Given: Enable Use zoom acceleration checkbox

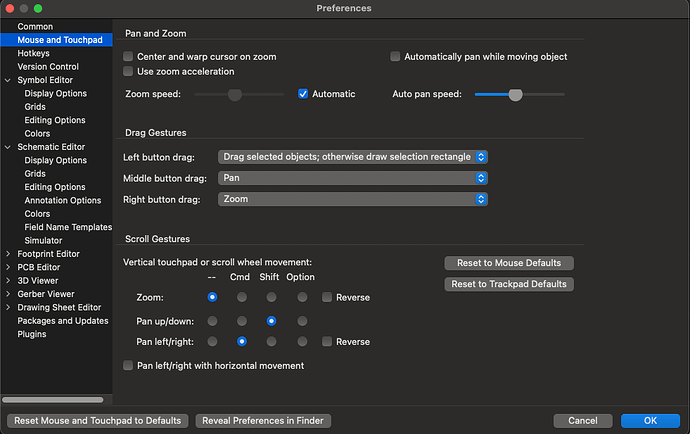Looking at the screenshot, I should (x=128, y=71).
